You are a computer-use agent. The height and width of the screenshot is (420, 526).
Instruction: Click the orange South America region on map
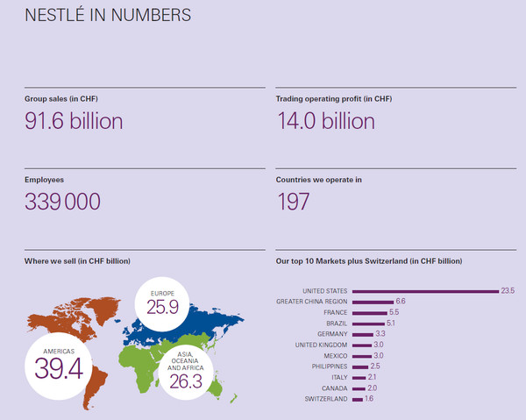[x=94, y=386]
